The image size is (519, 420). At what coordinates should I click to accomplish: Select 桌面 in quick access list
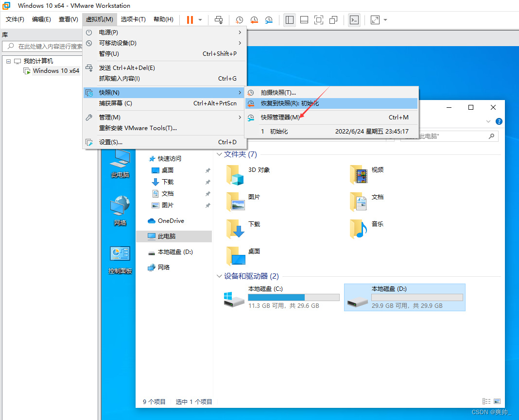pos(168,170)
